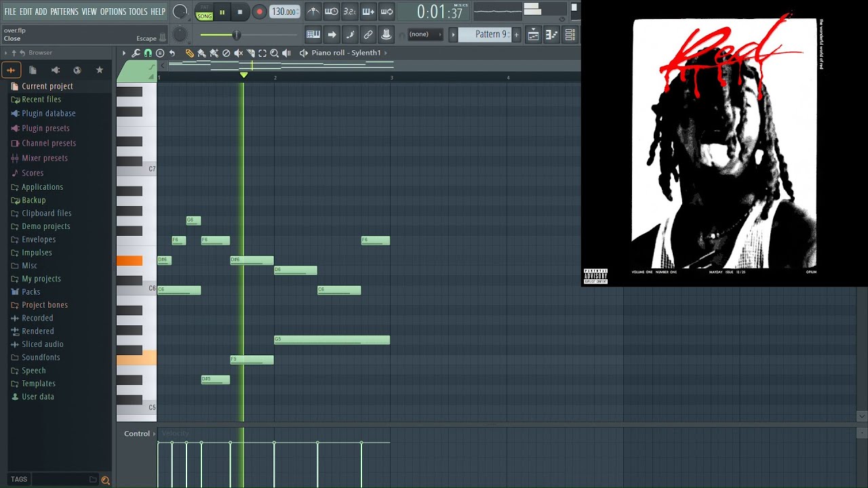Screen dimensions: 868x488
Task: Expand the Mixer presets folder
Action: (x=45, y=158)
